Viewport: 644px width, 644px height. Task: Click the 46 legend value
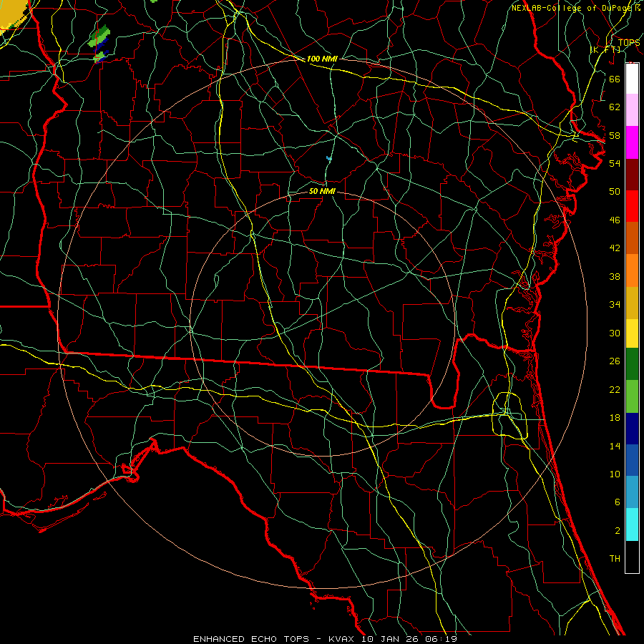[x=615, y=220]
